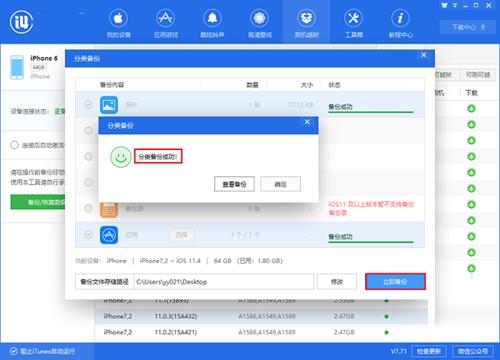Image resolution: width=500 pixels, height=360 pixels.
Task: Click the orange Notes backup row icon
Action: click(109, 210)
